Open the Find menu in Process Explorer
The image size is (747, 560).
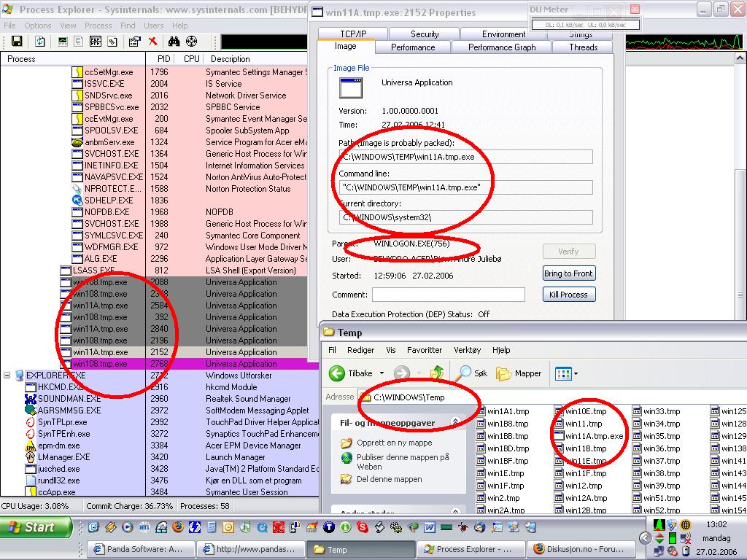128,26
